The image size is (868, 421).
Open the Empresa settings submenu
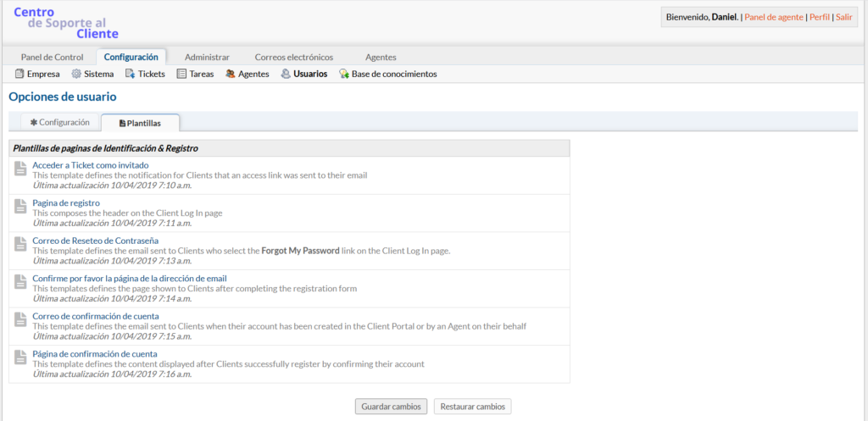pos(37,74)
